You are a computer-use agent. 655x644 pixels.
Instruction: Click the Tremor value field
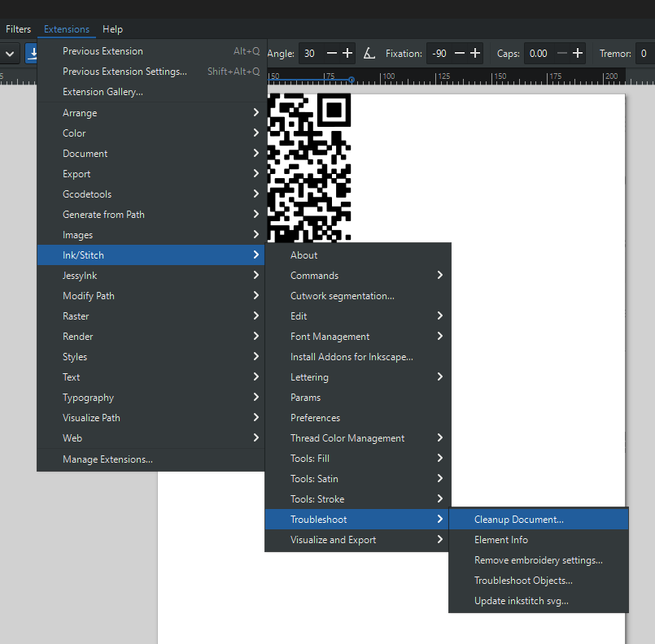[645, 54]
